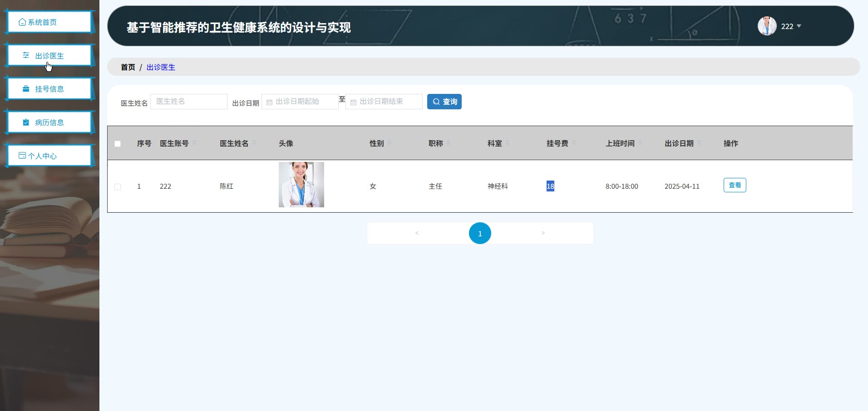Image resolution: width=868 pixels, height=411 pixels.
Task: Toggle the select-all checkbox in table header
Action: pyautogui.click(x=118, y=144)
